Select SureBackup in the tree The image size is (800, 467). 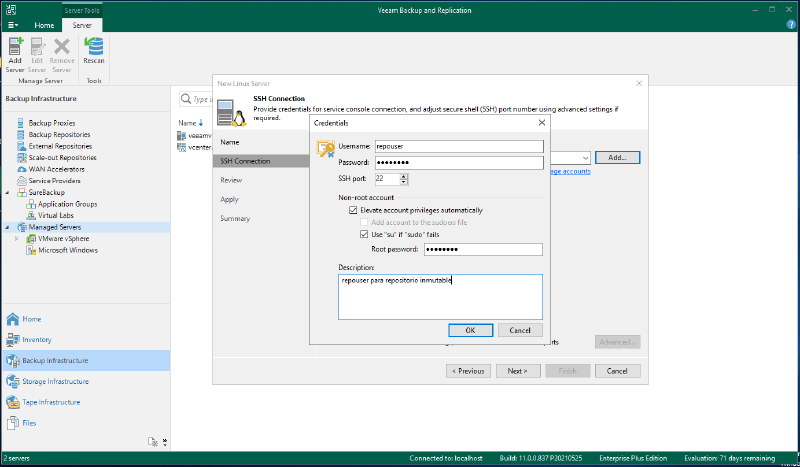point(46,192)
